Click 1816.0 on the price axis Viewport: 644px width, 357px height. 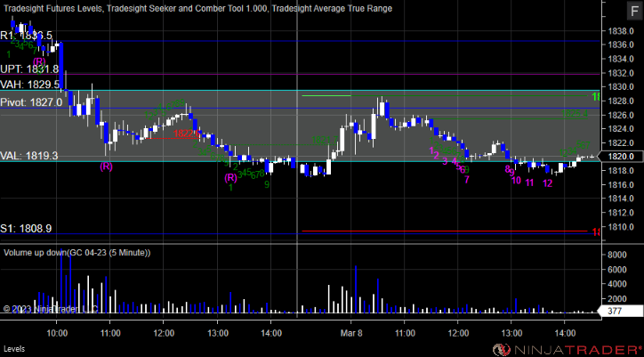tap(620, 184)
